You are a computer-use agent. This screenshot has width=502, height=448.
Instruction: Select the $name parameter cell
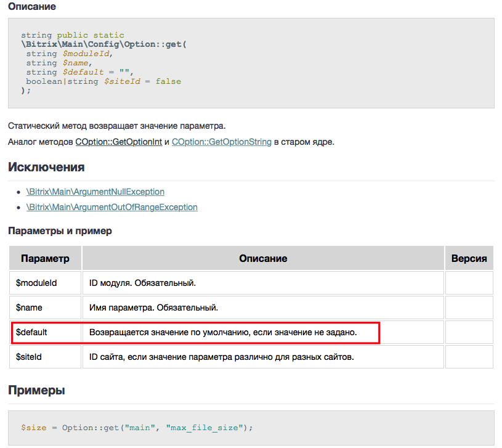pos(30,307)
